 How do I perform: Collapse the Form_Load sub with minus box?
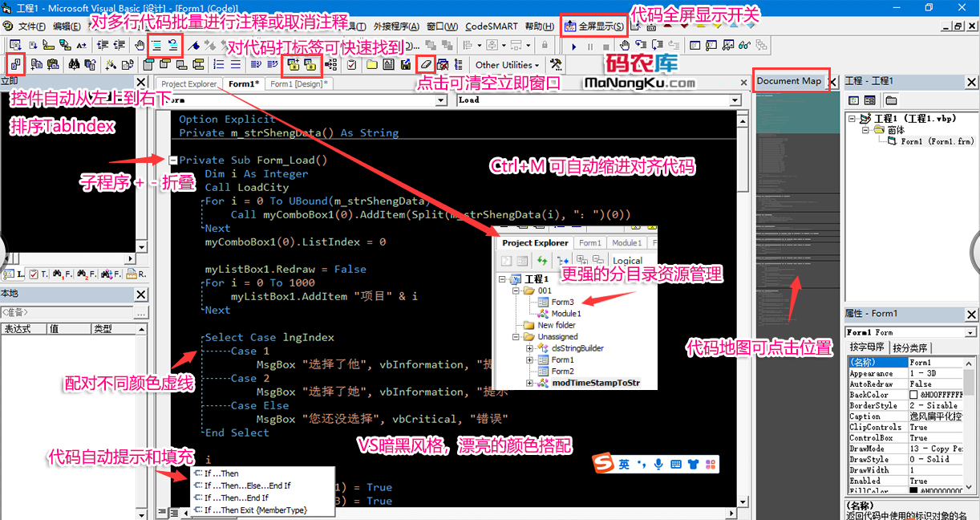click(x=172, y=160)
